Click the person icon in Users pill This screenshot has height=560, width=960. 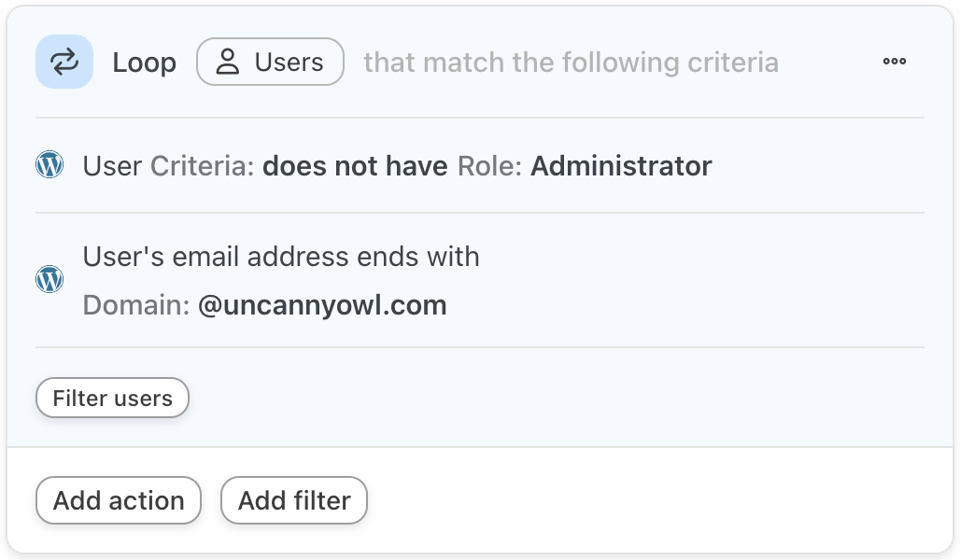[228, 62]
